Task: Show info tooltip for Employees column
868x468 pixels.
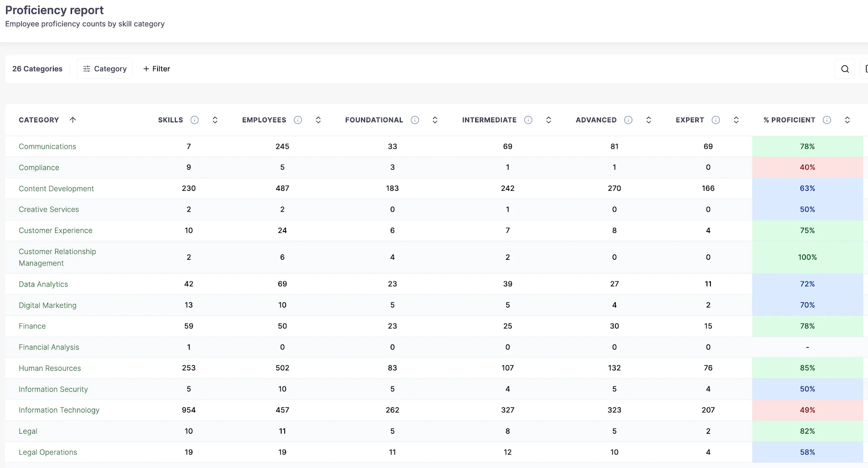Action: click(298, 120)
